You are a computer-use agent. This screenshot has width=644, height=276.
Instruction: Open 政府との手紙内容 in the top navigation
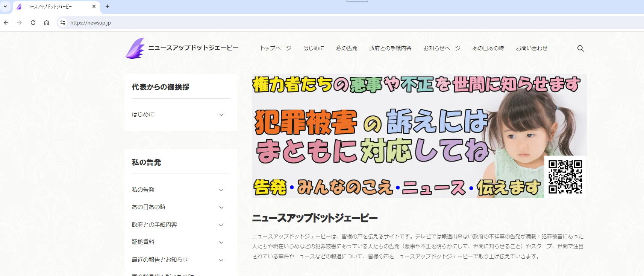coord(390,48)
